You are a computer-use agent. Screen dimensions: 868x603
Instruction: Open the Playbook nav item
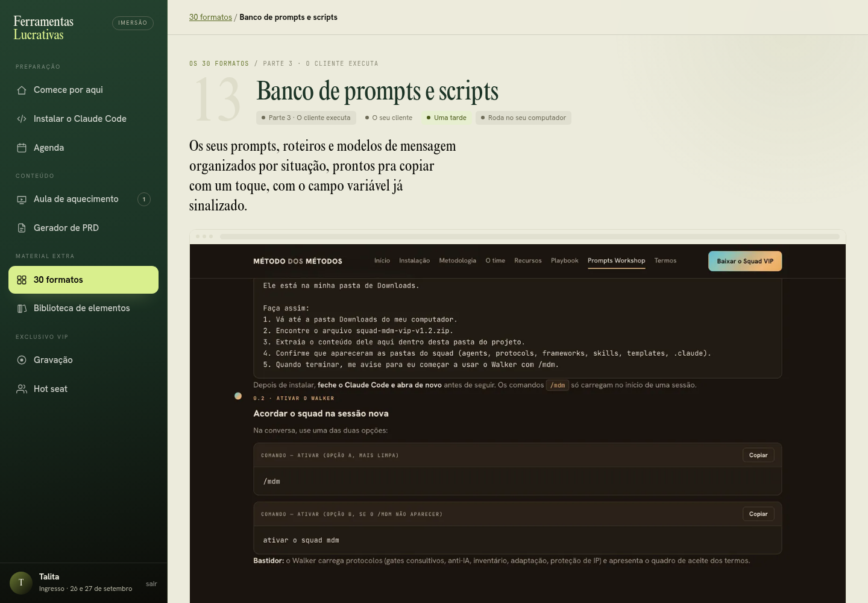[x=564, y=261]
